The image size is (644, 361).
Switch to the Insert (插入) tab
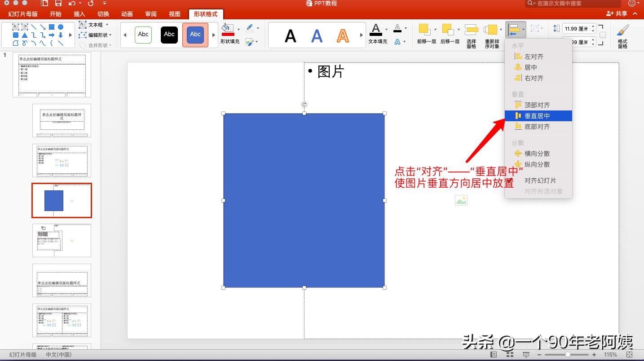(x=79, y=14)
